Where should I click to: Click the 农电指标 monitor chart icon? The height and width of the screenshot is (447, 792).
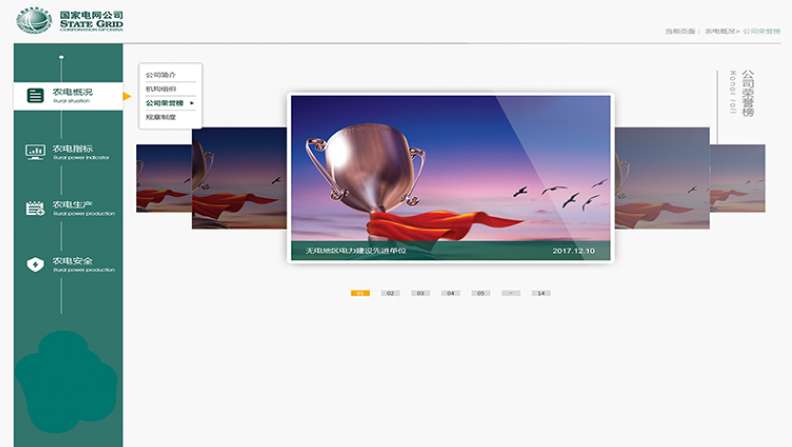(36, 151)
